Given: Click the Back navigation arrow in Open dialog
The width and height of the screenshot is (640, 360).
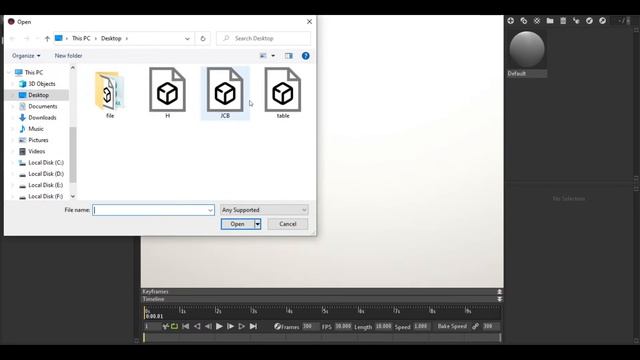Looking at the screenshot, I should pyautogui.click(x=12, y=38).
